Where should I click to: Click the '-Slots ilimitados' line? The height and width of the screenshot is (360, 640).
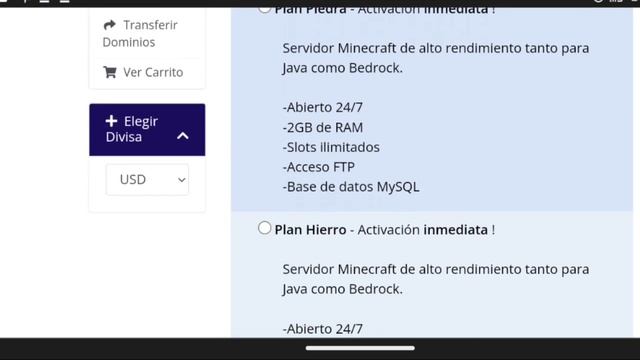tap(331, 147)
